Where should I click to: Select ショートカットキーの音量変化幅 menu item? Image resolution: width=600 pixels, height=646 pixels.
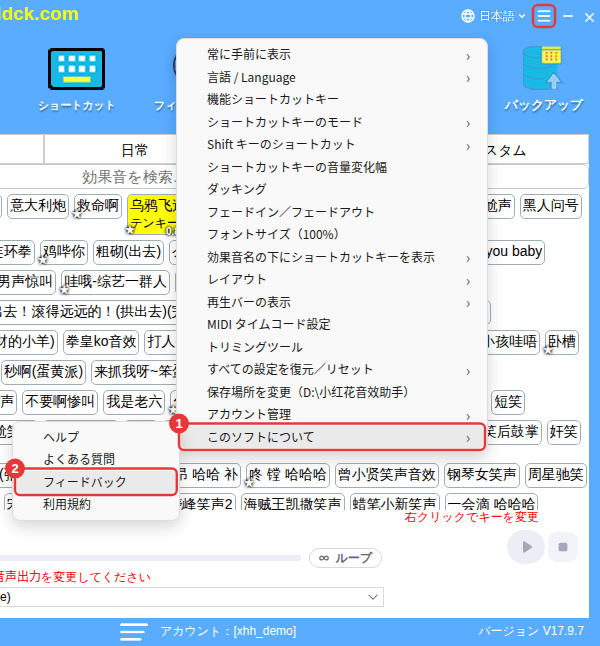point(333,167)
